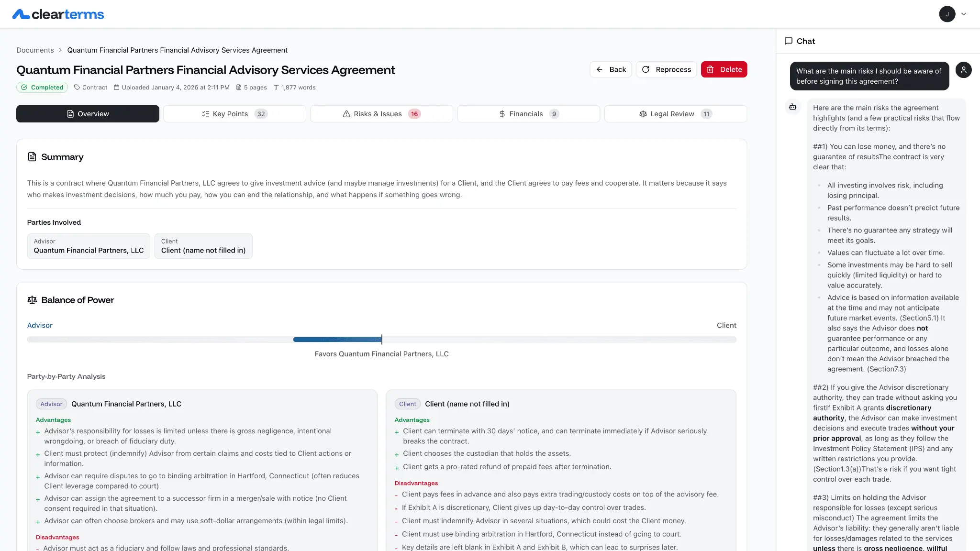Click the checklist icon on Key Points tab
980x551 pixels.
206,114
